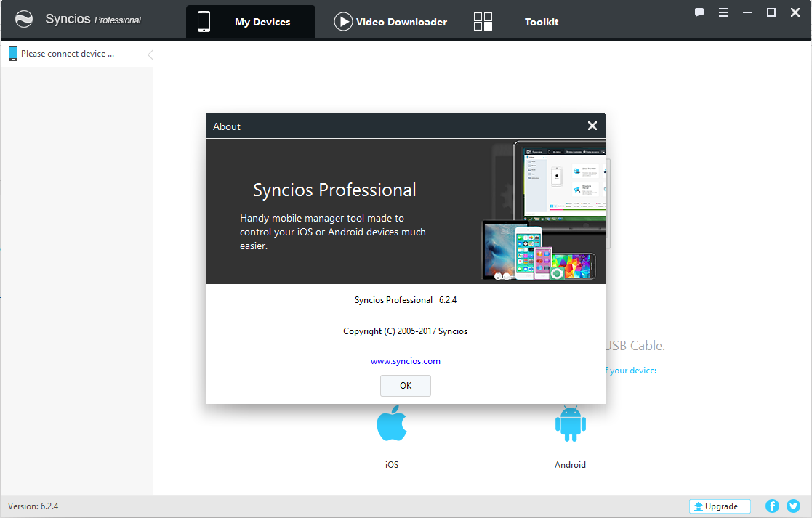Open the www.syncios.com link
Image resolution: width=812 pixels, height=518 pixels.
pyautogui.click(x=406, y=361)
